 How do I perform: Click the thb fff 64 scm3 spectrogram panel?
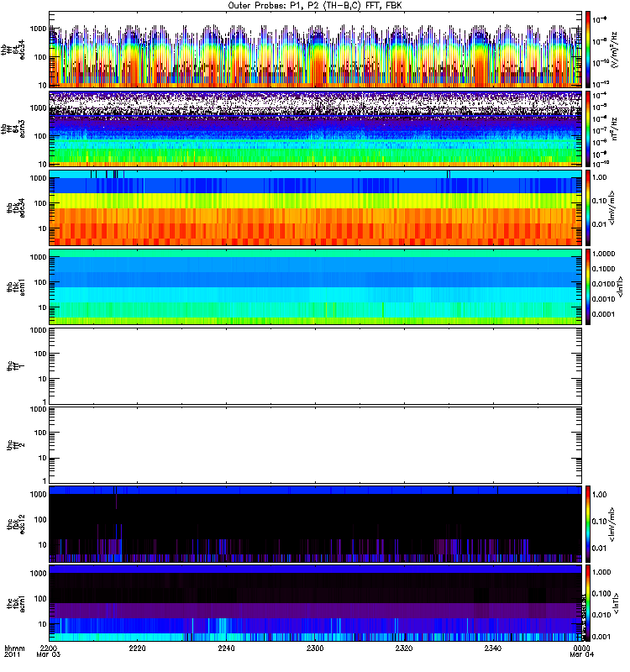coord(315,129)
